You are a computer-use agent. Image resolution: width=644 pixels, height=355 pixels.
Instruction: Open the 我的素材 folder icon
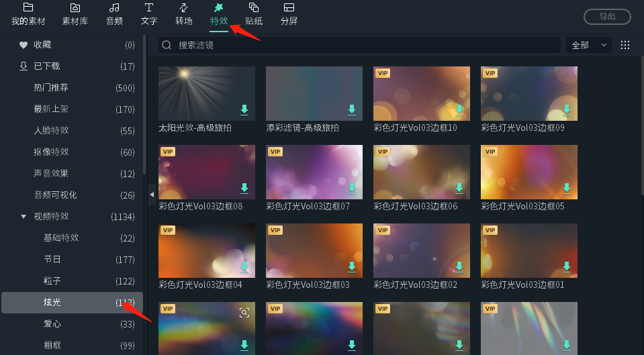click(28, 7)
